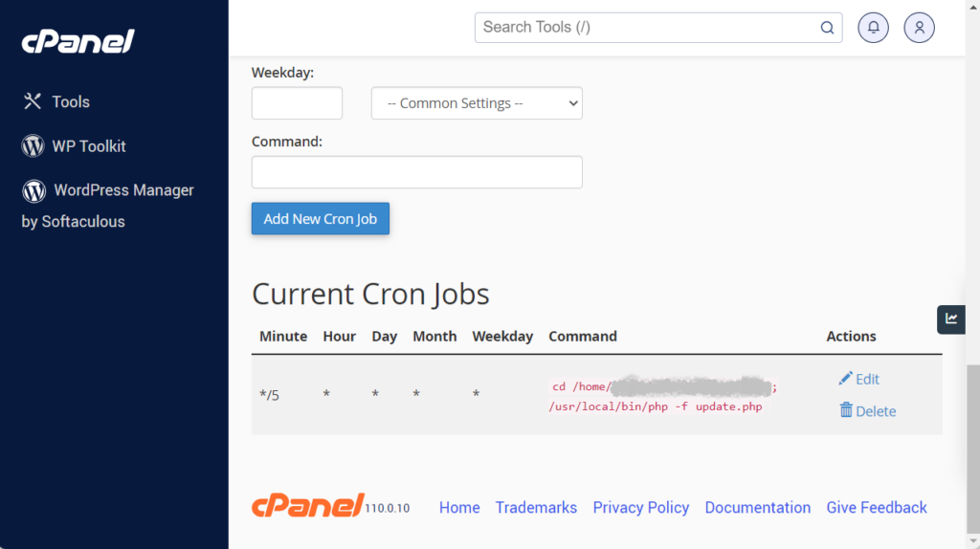The height and width of the screenshot is (549, 980).
Task: Open the statistics chart side icon
Action: tap(951, 319)
